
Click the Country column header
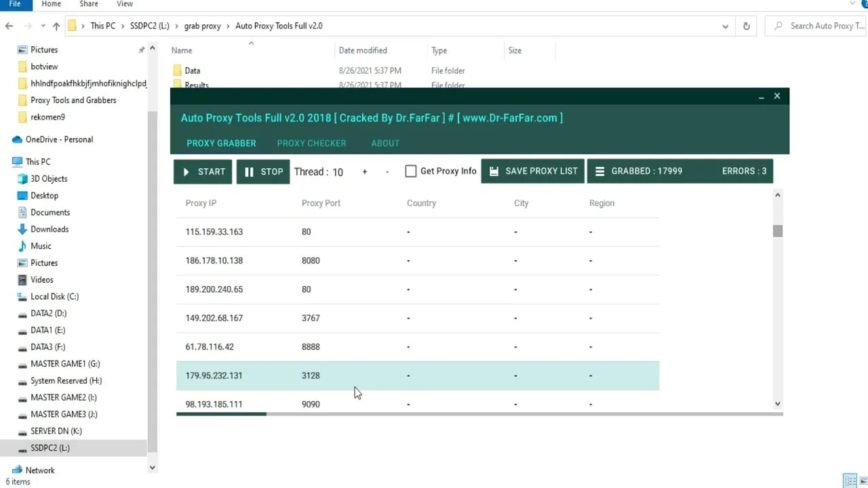(x=421, y=203)
